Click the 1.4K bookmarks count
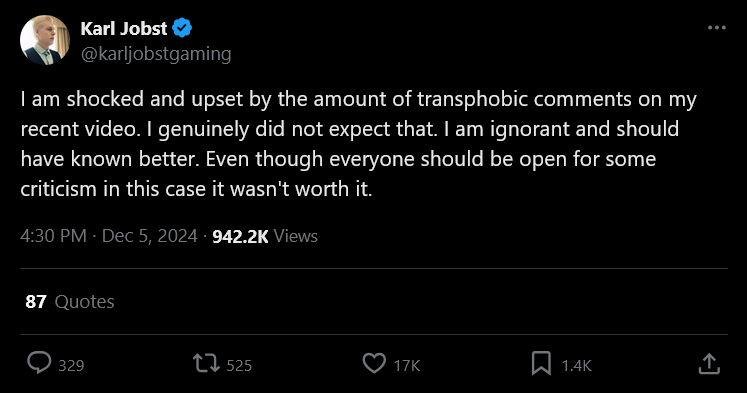Image resolution: width=747 pixels, height=393 pixels. coord(576,365)
